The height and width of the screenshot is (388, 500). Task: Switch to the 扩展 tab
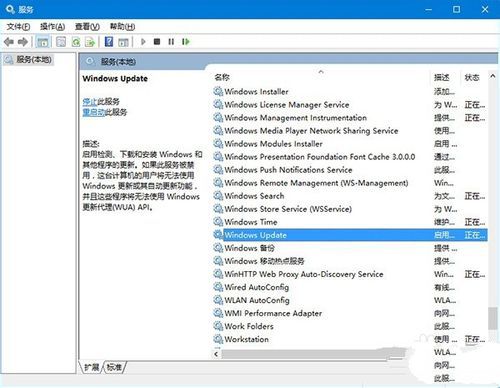coord(92,367)
